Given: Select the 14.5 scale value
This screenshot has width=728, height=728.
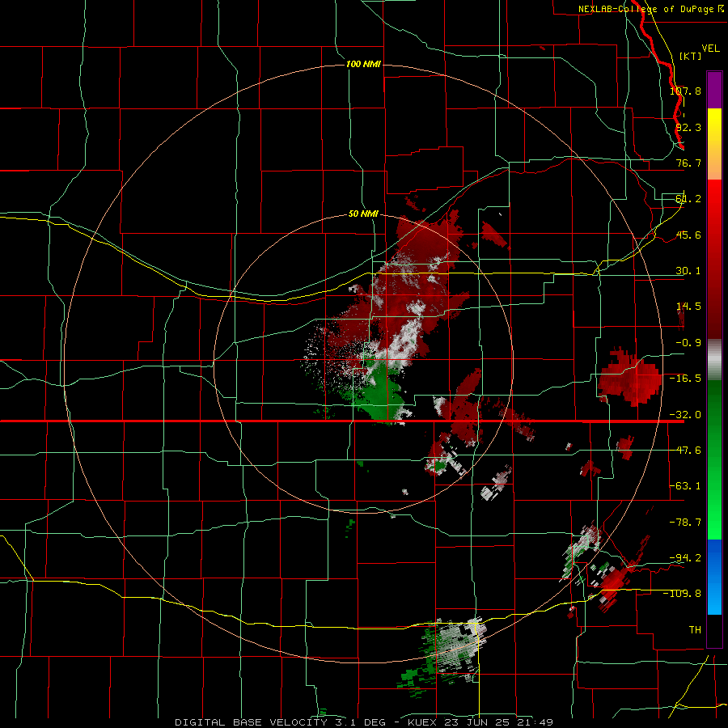Looking at the screenshot, I should 688,307.
